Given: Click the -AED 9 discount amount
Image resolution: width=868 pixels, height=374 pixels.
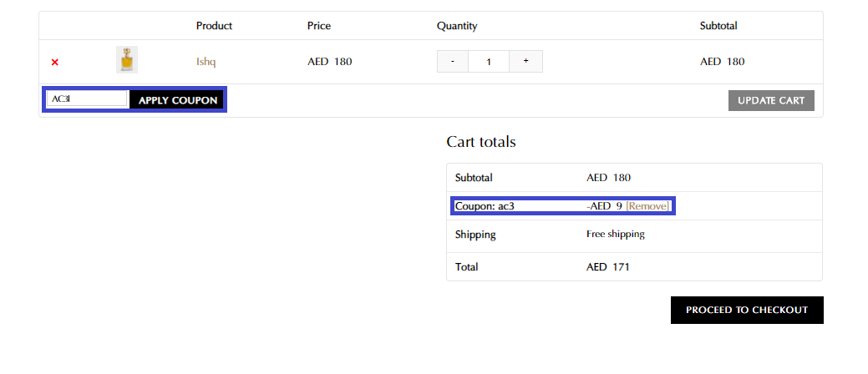Looking at the screenshot, I should coord(604,206).
